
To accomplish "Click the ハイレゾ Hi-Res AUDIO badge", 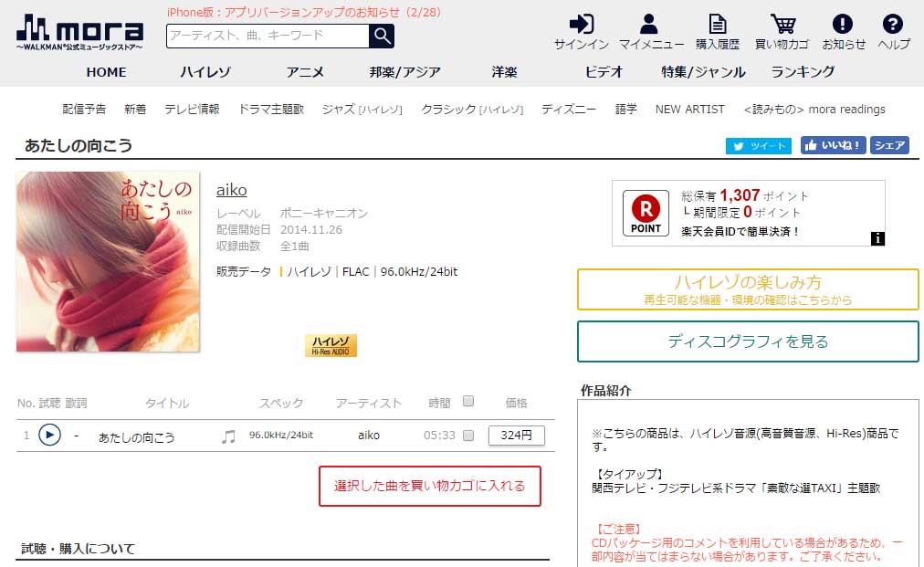I will point(331,345).
